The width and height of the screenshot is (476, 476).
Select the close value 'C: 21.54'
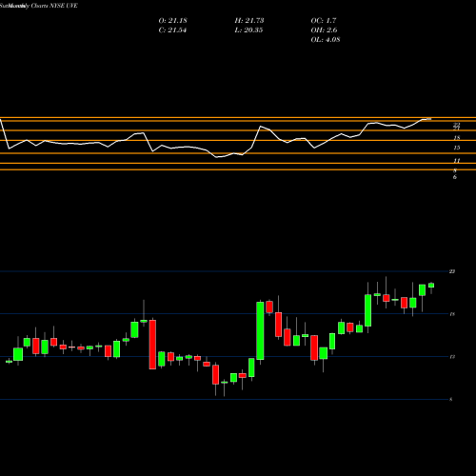coord(172,30)
